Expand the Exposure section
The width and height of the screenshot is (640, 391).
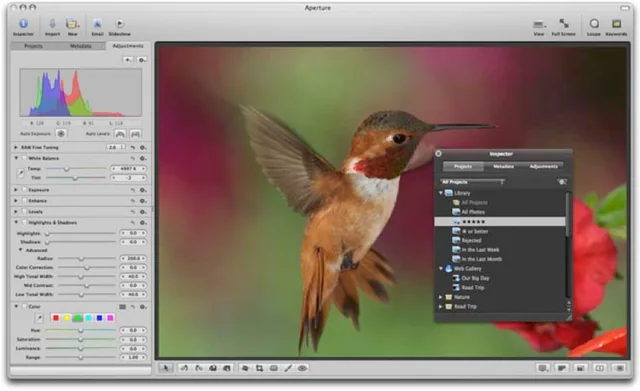tap(16, 190)
